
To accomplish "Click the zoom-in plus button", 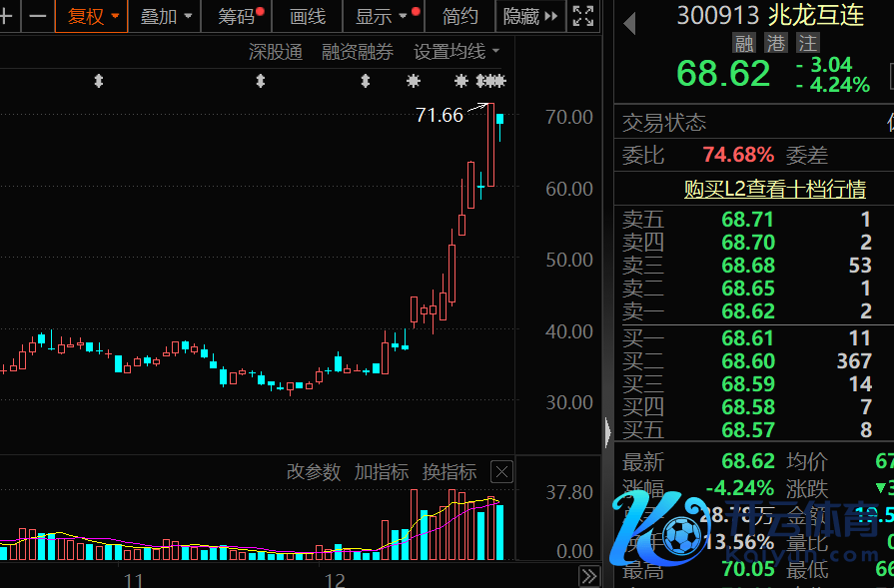I will coord(6,16).
